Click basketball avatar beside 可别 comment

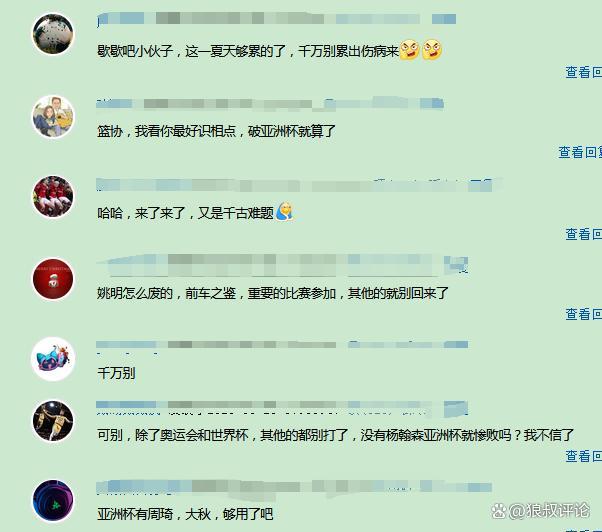53,421
